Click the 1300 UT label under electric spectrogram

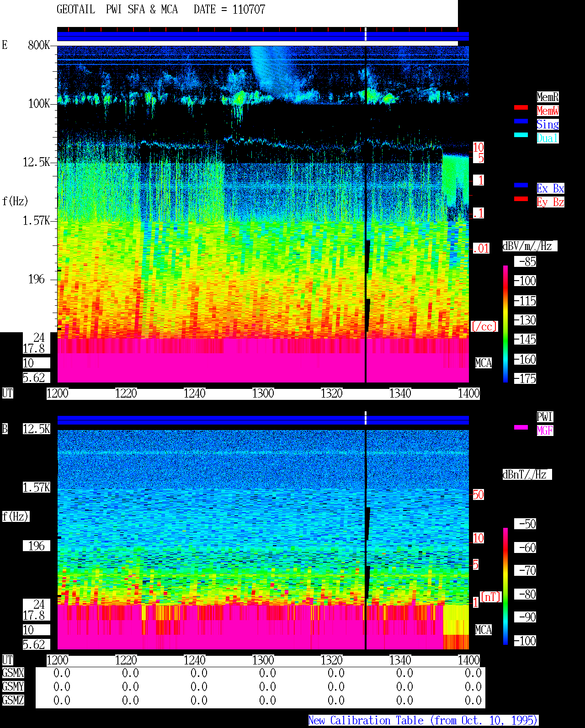click(x=263, y=393)
